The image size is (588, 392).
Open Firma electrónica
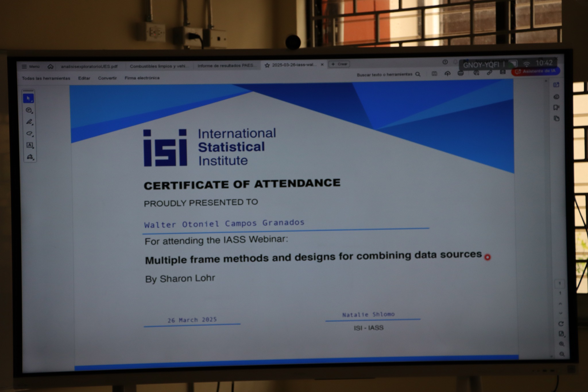142,78
